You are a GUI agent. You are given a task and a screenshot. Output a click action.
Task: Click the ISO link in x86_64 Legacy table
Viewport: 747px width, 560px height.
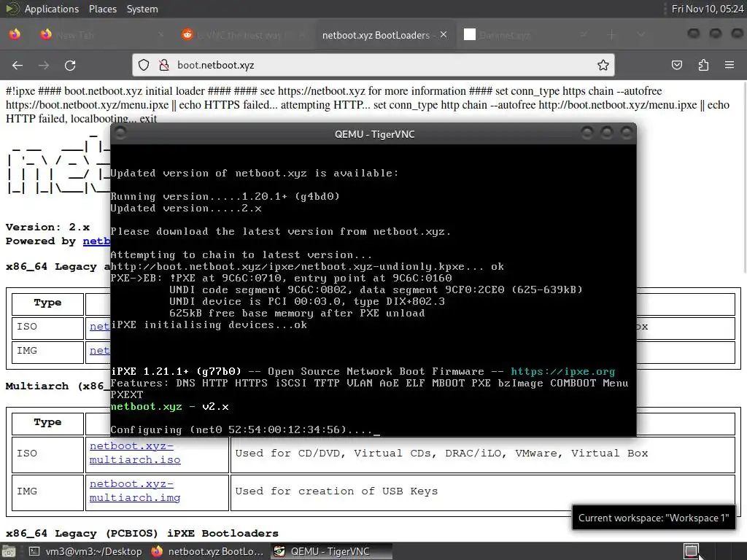99,326
